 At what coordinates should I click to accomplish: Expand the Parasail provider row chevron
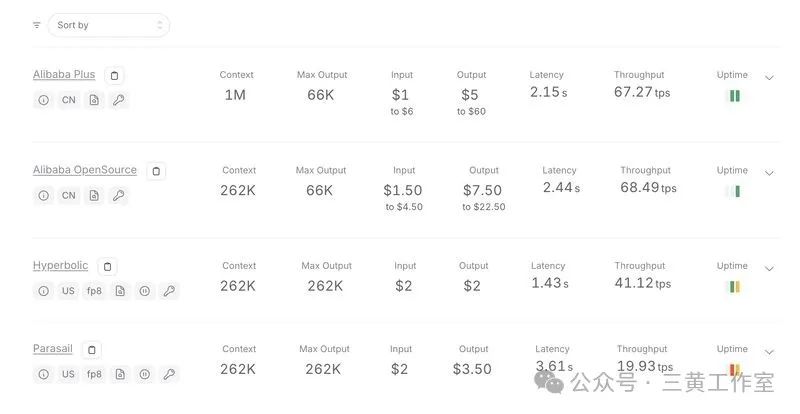coord(769,352)
